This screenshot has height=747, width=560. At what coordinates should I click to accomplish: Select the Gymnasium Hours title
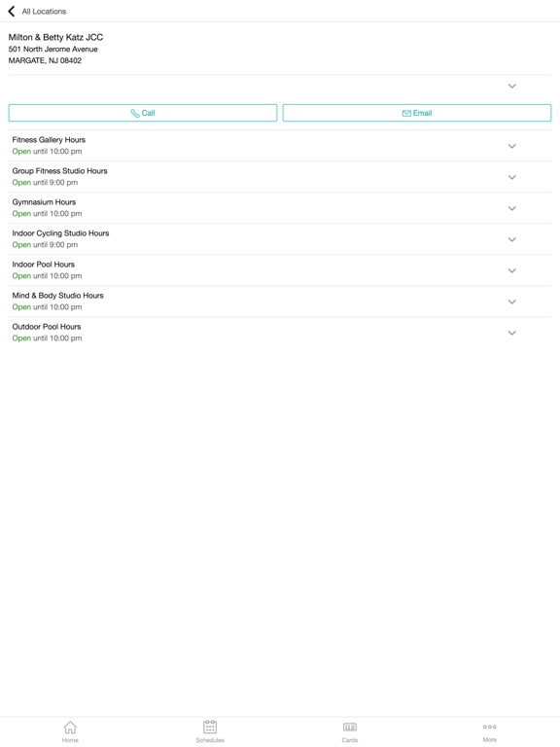pos(44,202)
